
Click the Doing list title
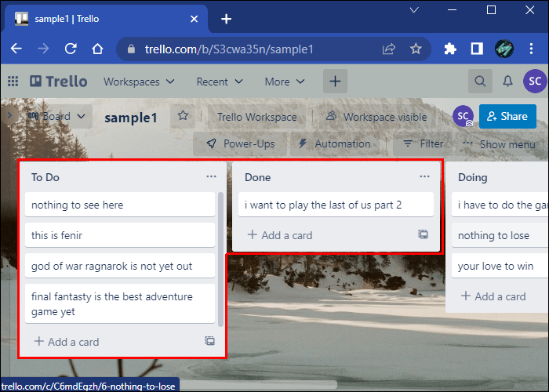pyautogui.click(x=473, y=177)
